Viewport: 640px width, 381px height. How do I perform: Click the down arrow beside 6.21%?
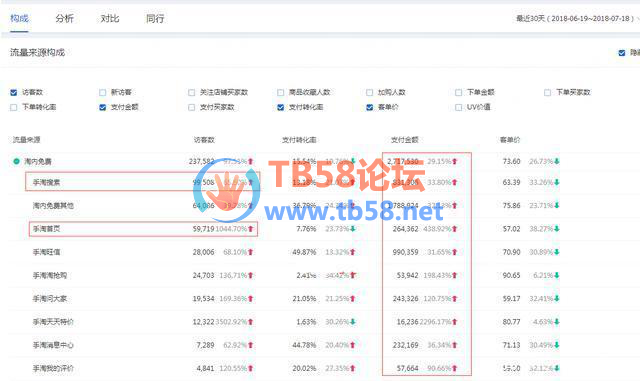pyautogui.click(x=557, y=275)
